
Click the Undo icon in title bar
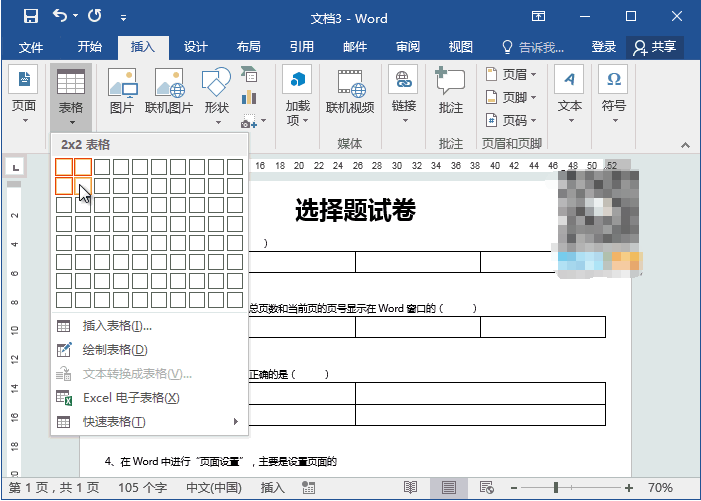pos(60,16)
